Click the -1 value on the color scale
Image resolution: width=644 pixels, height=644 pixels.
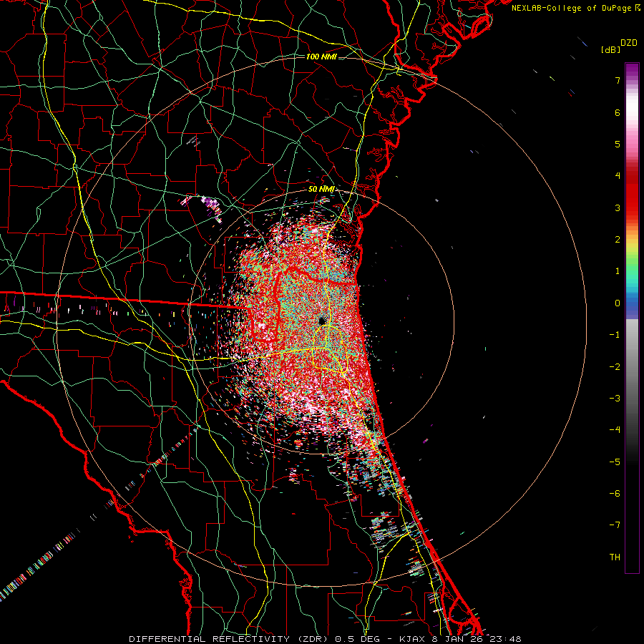615,335
